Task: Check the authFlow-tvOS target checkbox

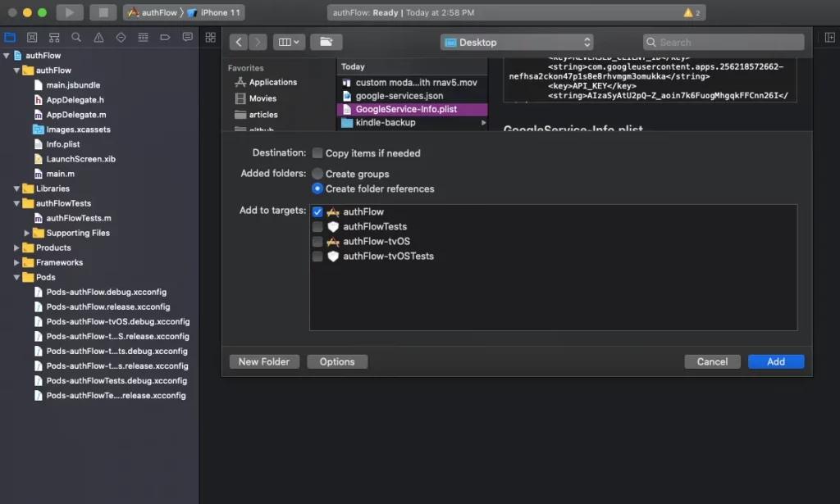Action: 317,241
